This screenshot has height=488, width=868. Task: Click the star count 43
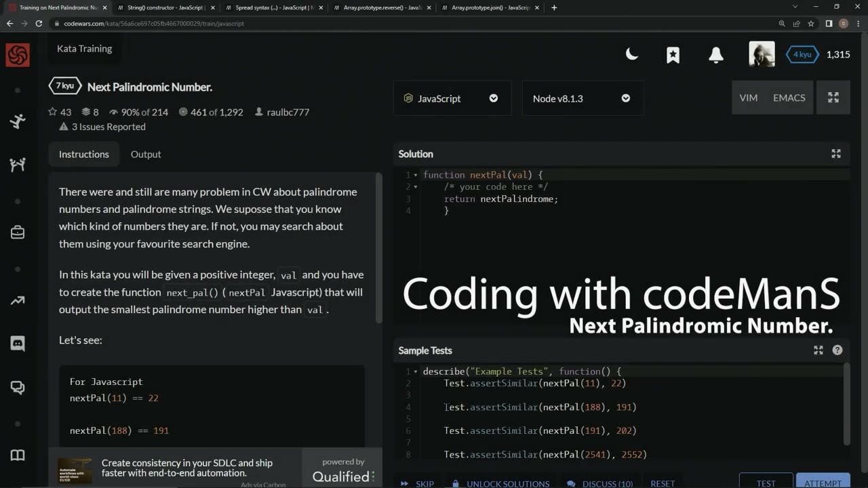[60, 112]
